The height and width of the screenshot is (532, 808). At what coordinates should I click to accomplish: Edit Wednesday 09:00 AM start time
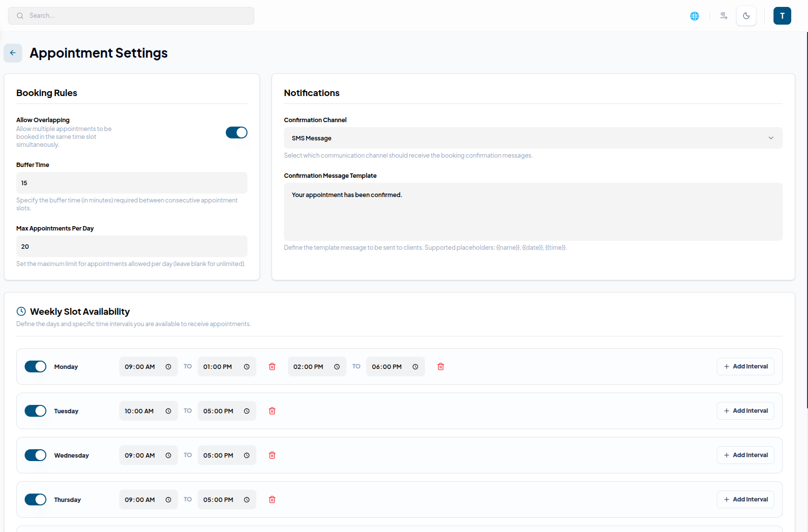(x=148, y=455)
